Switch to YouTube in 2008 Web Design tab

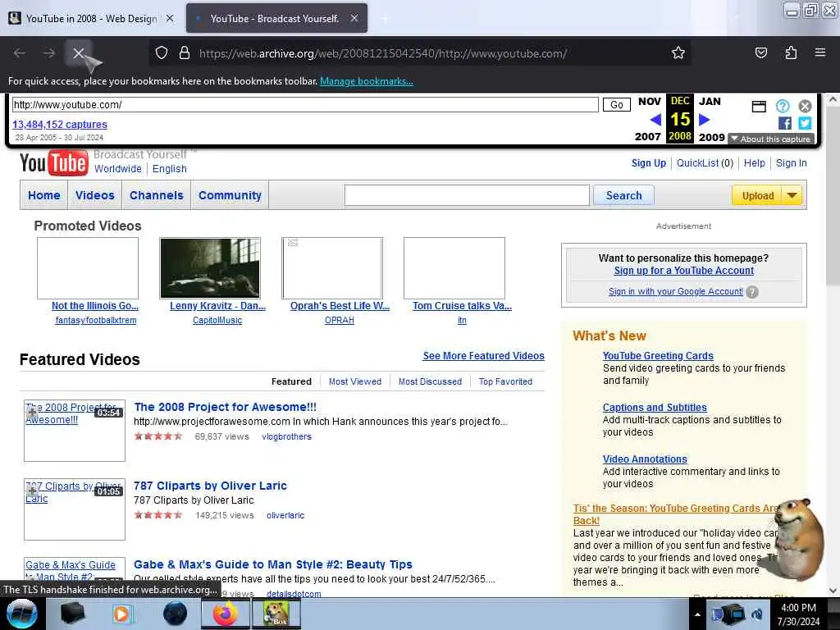pos(92,18)
